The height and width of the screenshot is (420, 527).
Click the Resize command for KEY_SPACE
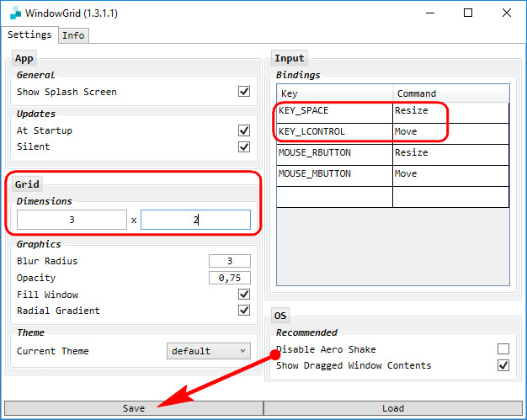click(450, 113)
